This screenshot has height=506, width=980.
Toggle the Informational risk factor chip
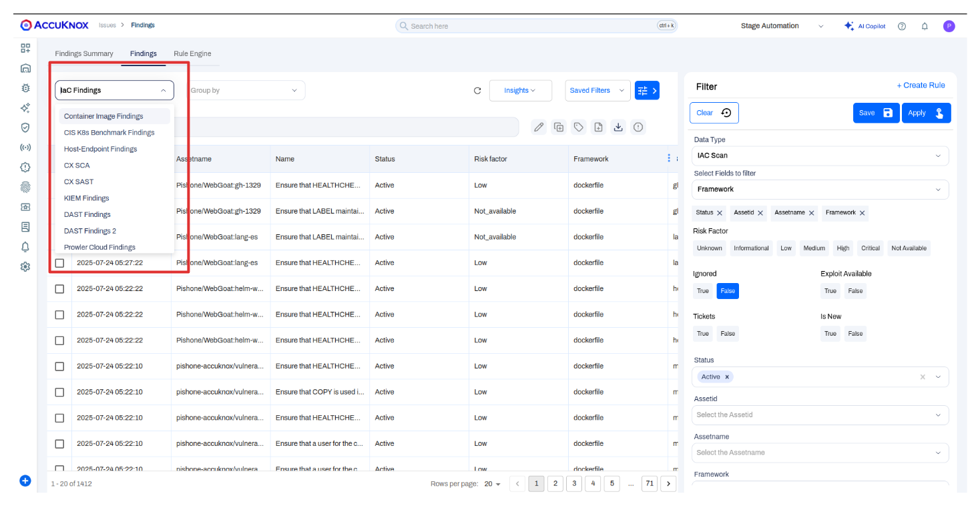751,248
